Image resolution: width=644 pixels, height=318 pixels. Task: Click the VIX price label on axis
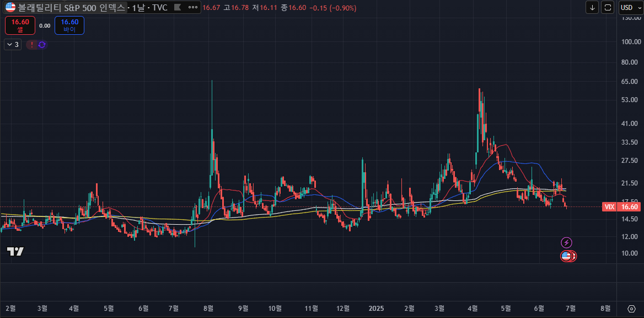609,206
